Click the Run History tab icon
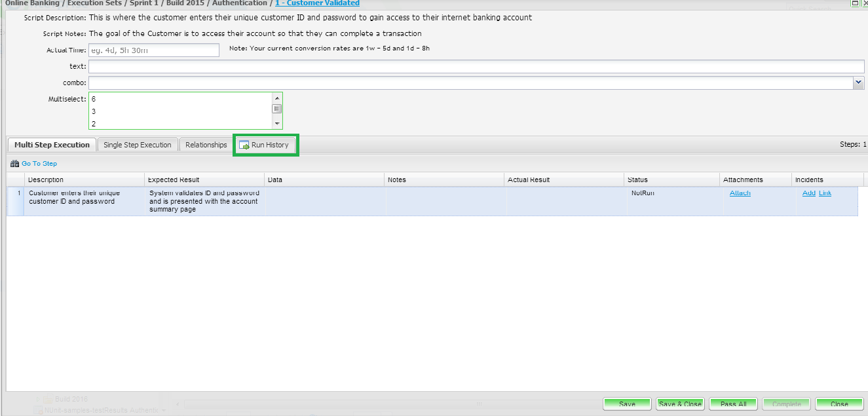The height and width of the screenshot is (416, 868). (244, 145)
